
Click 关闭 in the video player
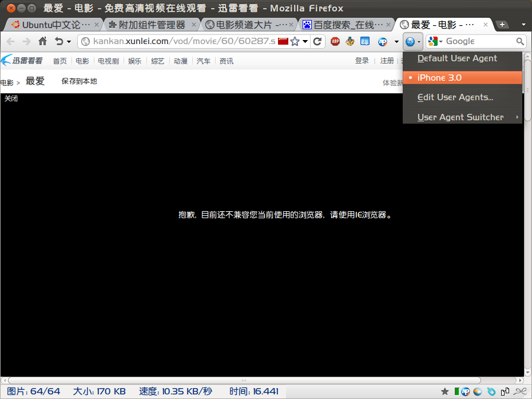tap(11, 98)
